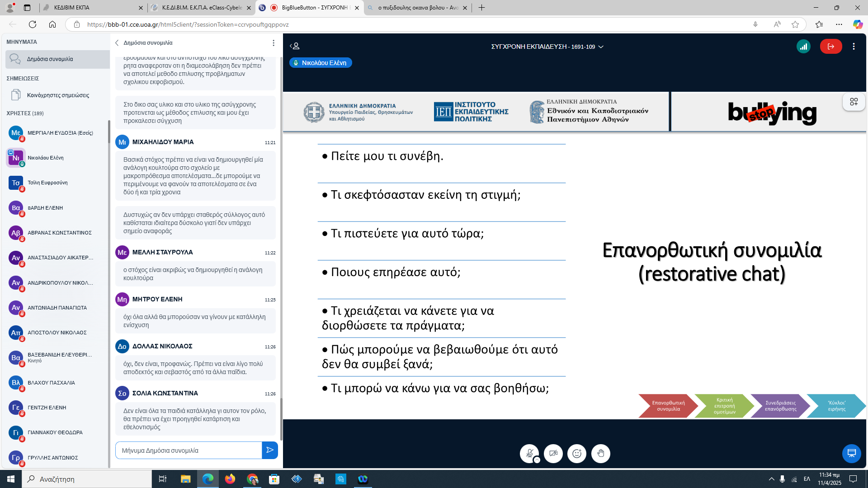Expand audio device options arrow
The width and height of the screenshot is (868, 488).
tap(537, 460)
